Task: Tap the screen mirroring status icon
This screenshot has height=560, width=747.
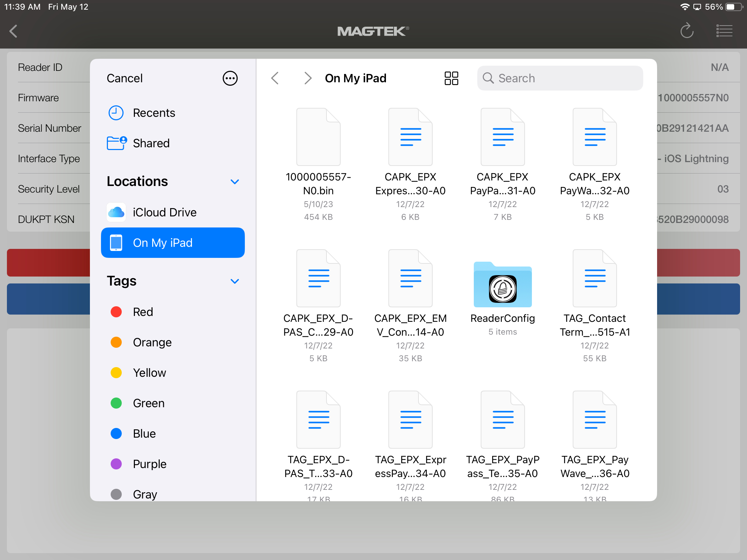Action: [x=697, y=7]
